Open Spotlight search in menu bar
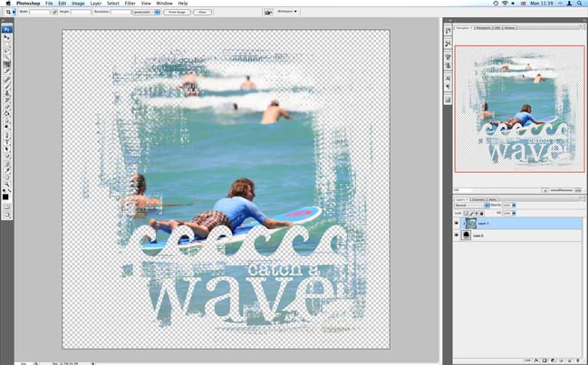 [580, 3]
